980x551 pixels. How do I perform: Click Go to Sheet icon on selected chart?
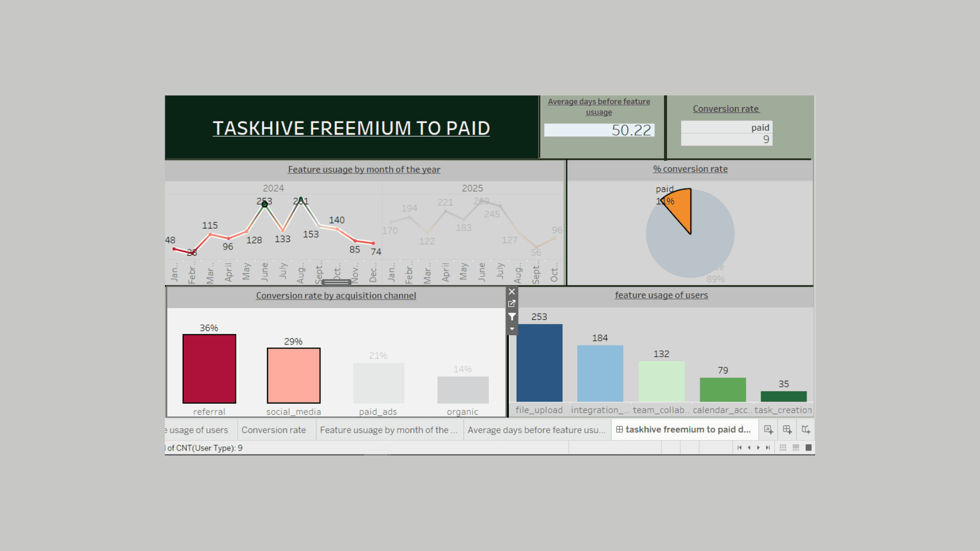[512, 304]
